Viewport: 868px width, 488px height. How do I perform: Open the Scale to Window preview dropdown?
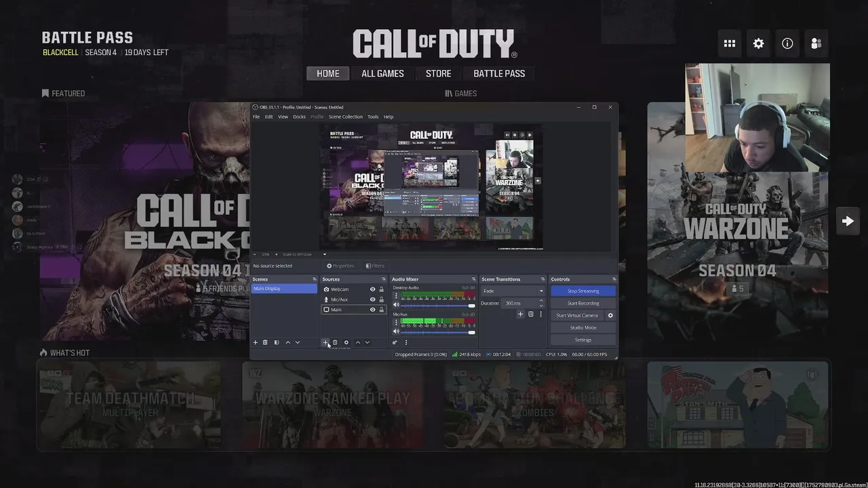point(304,254)
